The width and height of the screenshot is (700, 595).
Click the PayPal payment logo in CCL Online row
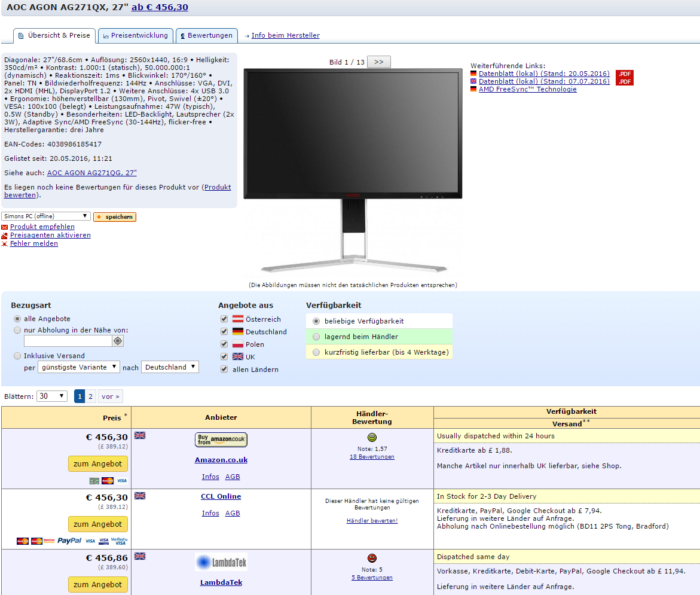69,541
